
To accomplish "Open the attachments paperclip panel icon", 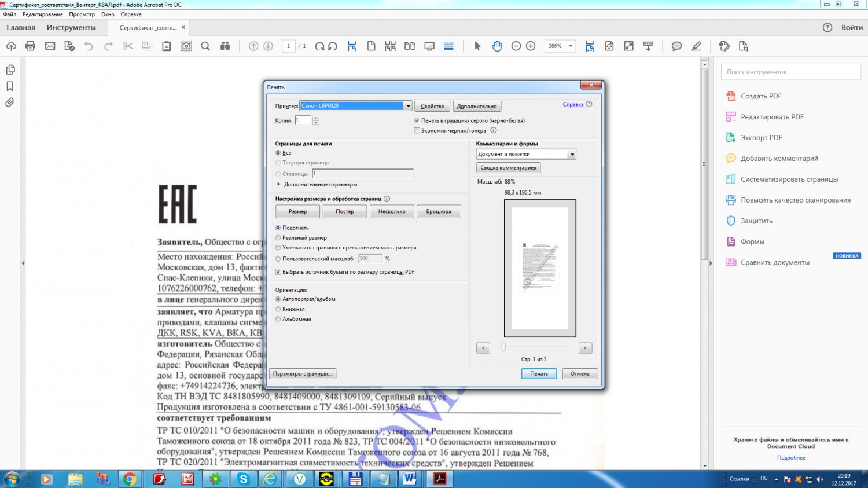I will pos(10,102).
